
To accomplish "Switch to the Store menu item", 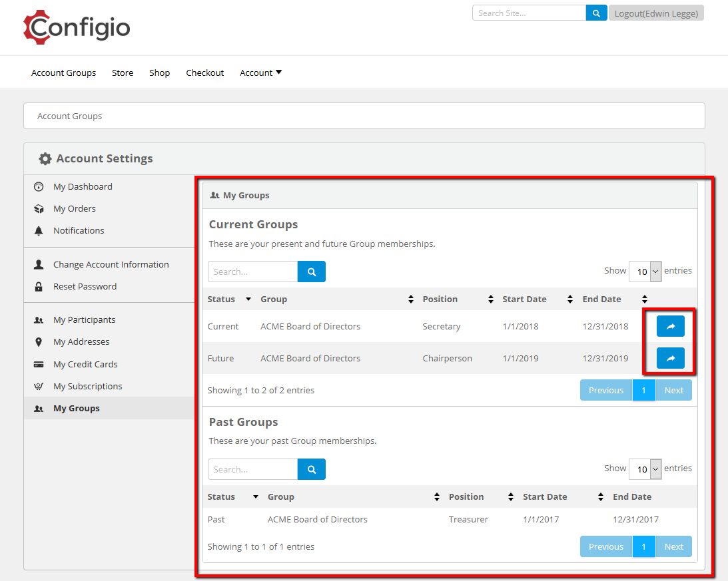I will [123, 73].
